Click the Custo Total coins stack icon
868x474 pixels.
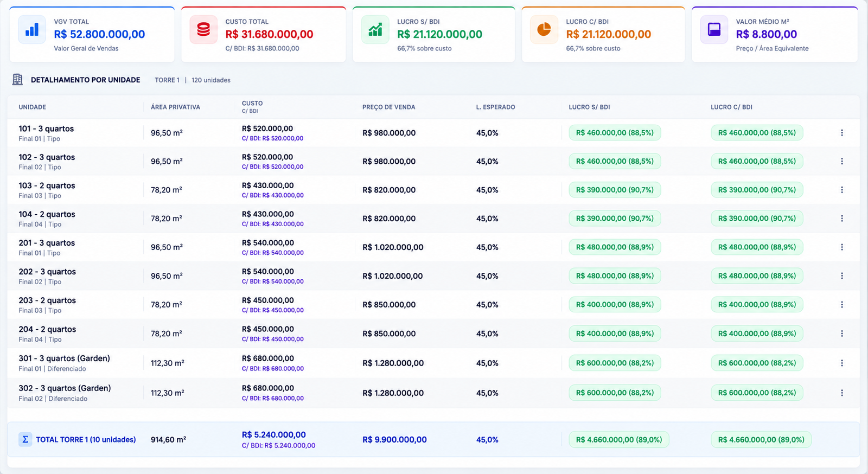click(203, 29)
